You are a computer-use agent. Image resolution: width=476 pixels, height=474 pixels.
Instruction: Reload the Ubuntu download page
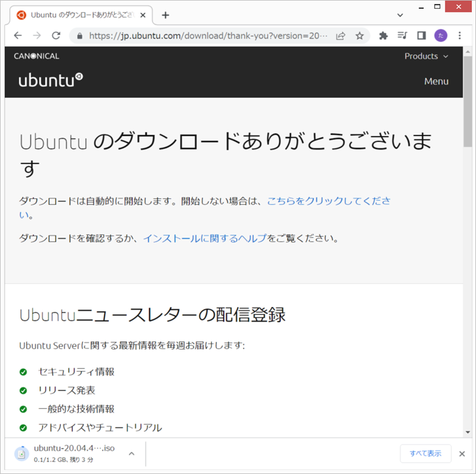(x=56, y=36)
